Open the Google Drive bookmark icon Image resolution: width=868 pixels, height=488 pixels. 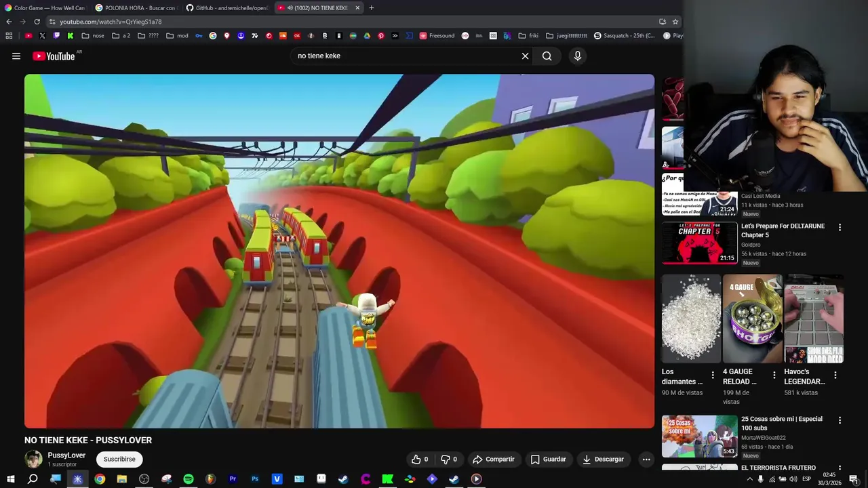(367, 36)
